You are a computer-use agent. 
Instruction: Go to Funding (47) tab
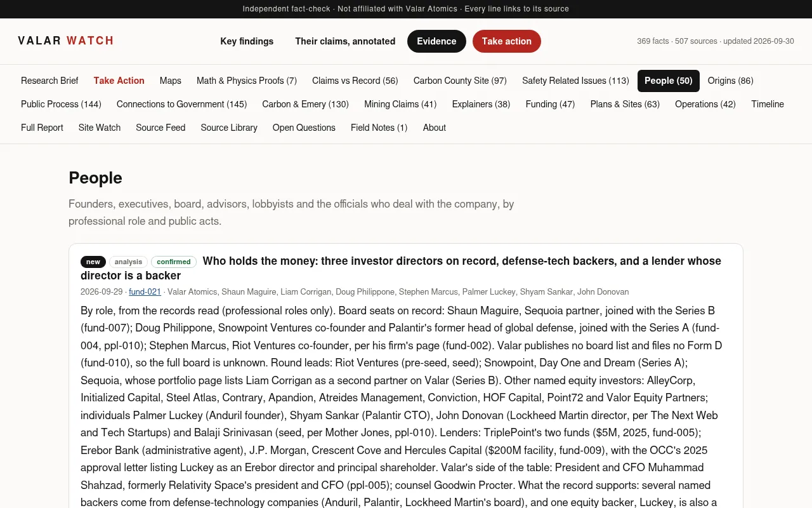[x=550, y=104]
